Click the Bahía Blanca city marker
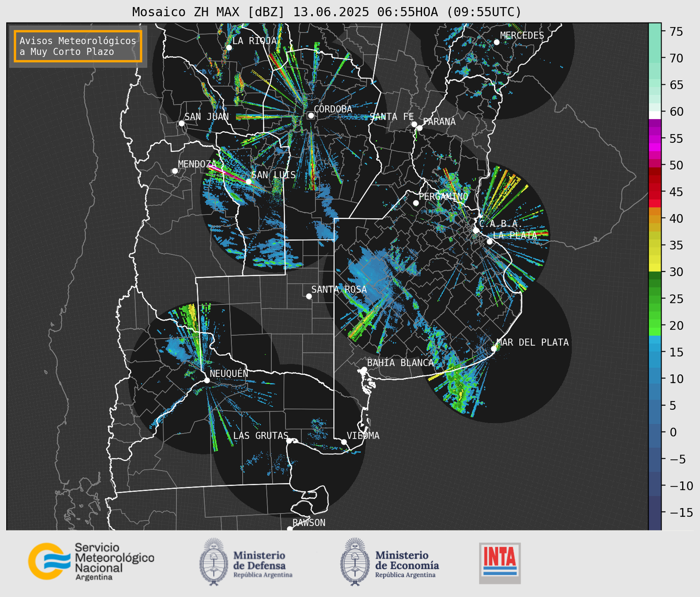The height and width of the screenshot is (597, 700). tap(364, 369)
